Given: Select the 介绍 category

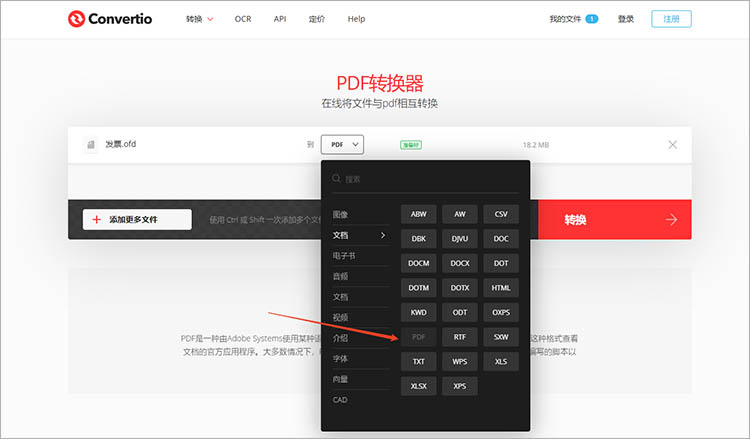Looking at the screenshot, I should pyautogui.click(x=340, y=338).
